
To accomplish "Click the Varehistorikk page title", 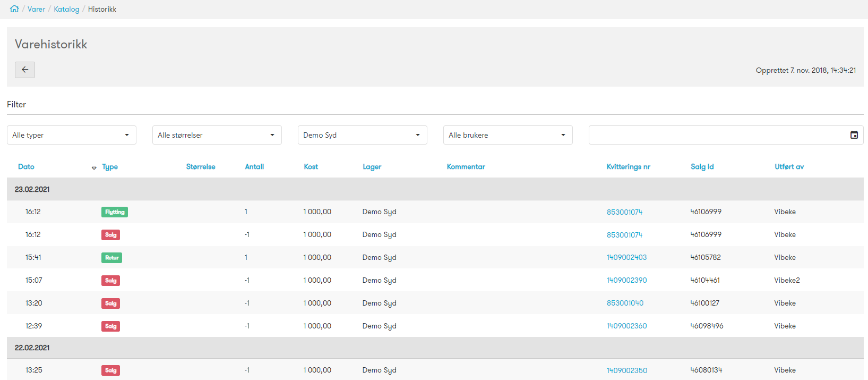I will pyautogui.click(x=51, y=44).
